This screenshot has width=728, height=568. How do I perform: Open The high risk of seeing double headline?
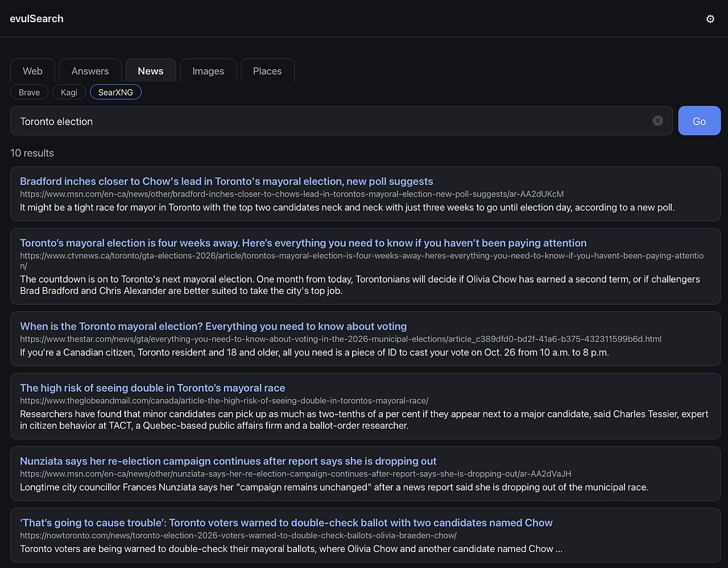(x=152, y=388)
